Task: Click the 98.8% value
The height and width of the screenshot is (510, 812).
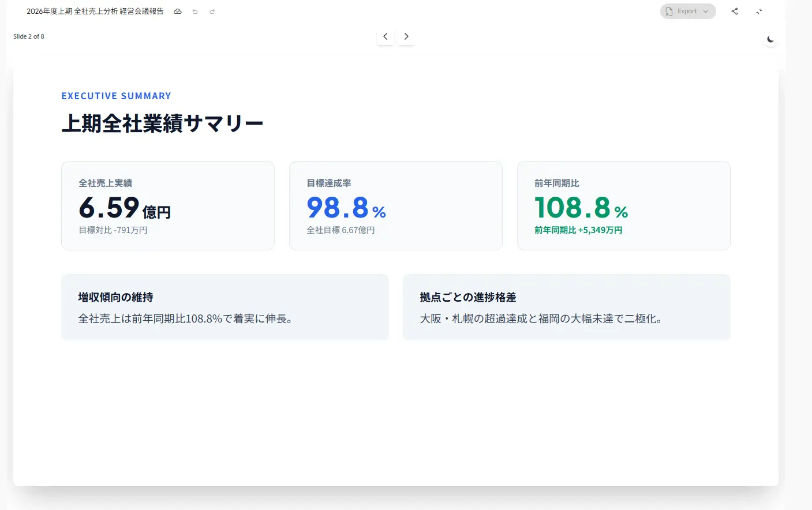Action: (x=346, y=208)
